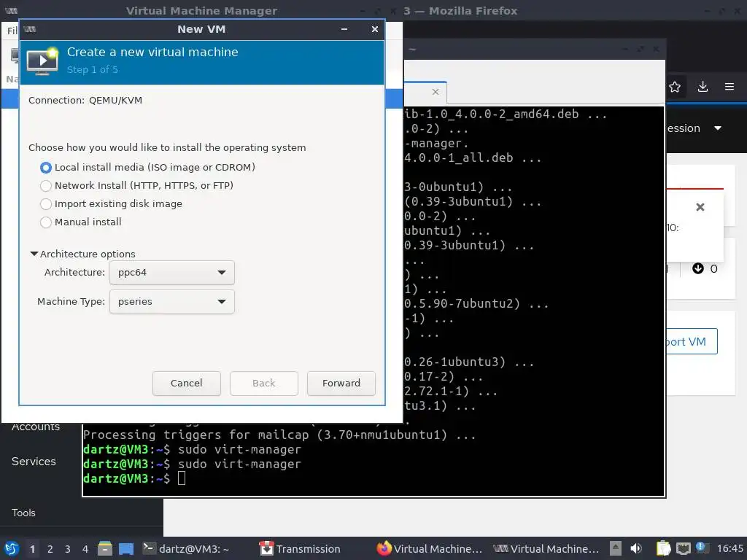Open the Session dropdown arrow in Firefox
Image resolution: width=747 pixels, height=560 pixels.
(718, 128)
